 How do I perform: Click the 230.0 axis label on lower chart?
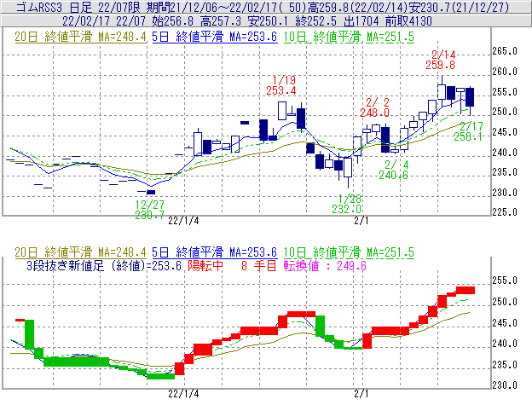point(505,385)
